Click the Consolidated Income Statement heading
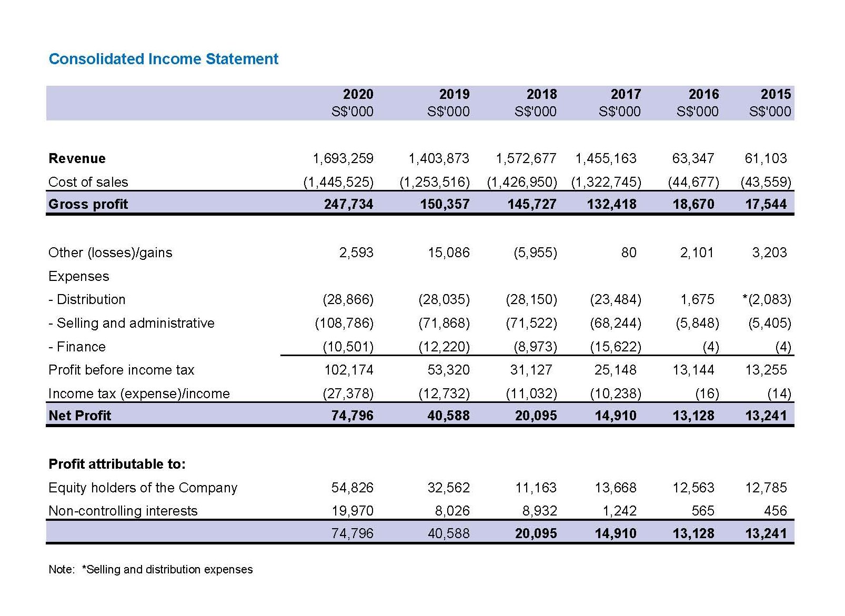This screenshot has width=845, height=616. pos(163,59)
